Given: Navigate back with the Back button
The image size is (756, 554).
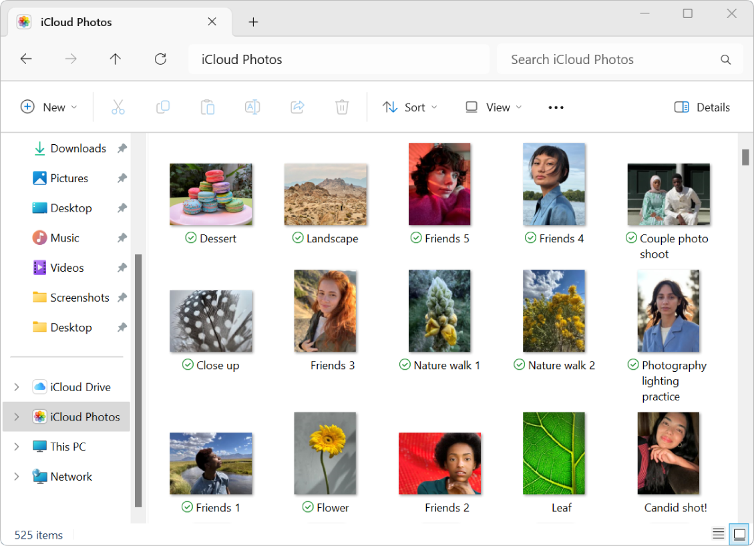Looking at the screenshot, I should 26,59.
